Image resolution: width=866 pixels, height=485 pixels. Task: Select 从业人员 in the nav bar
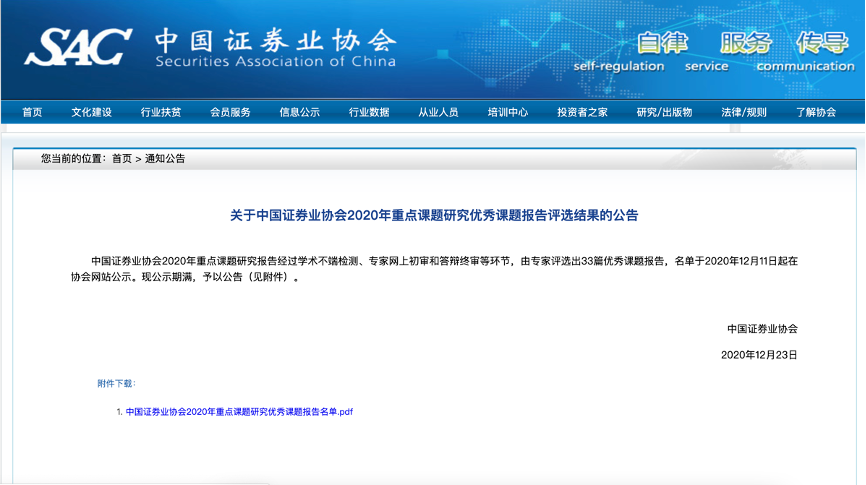click(438, 112)
